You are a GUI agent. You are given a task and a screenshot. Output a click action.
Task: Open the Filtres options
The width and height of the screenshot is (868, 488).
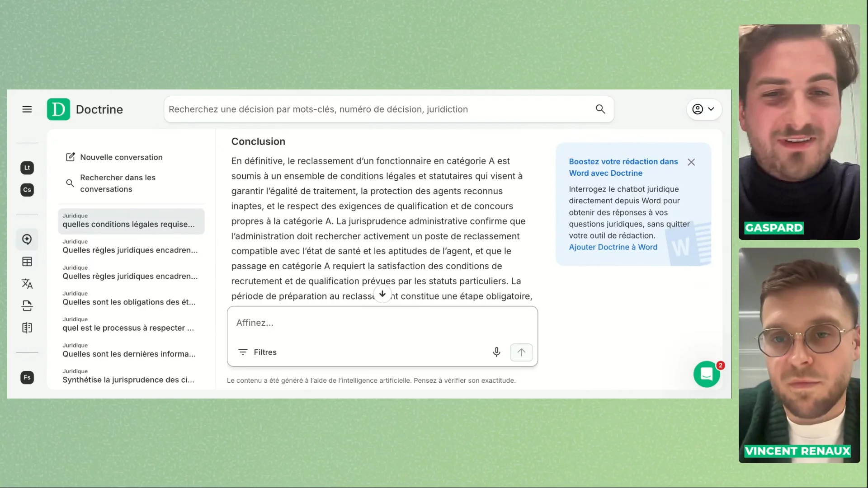point(257,352)
